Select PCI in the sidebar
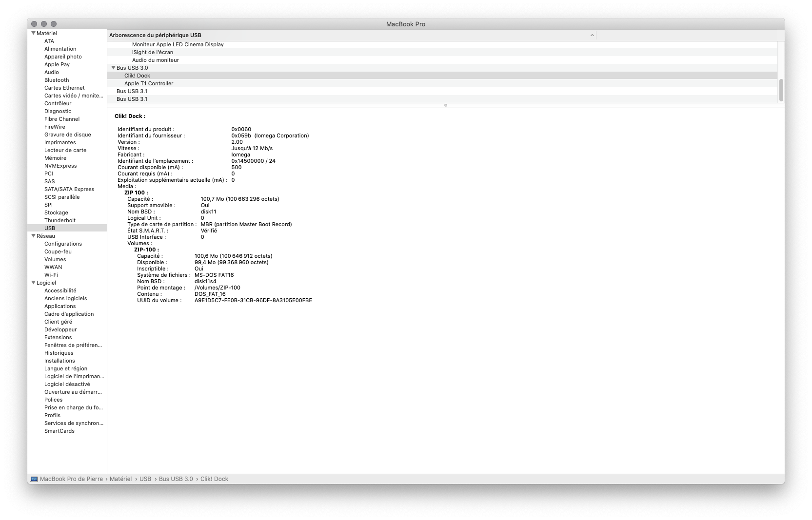This screenshot has height=520, width=812. click(x=49, y=173)
